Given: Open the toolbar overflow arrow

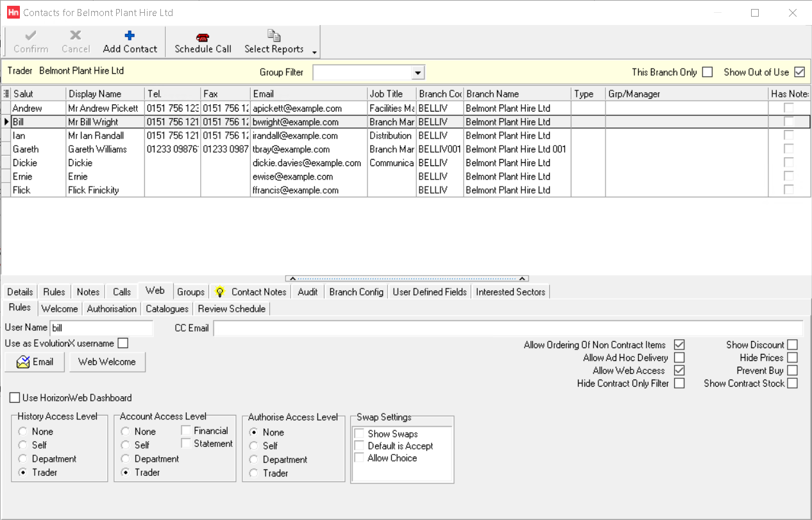Looking at the screenshot, I should point(314,53).
